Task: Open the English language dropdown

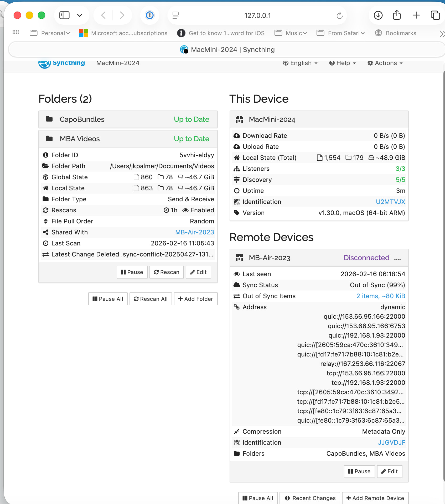Action: [300, 63]
